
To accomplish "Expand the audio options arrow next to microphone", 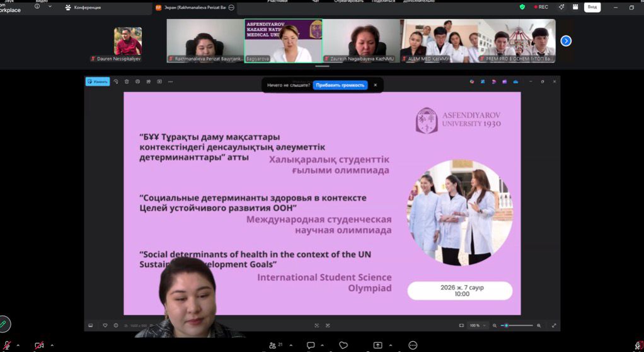I will tap(18, 345).
